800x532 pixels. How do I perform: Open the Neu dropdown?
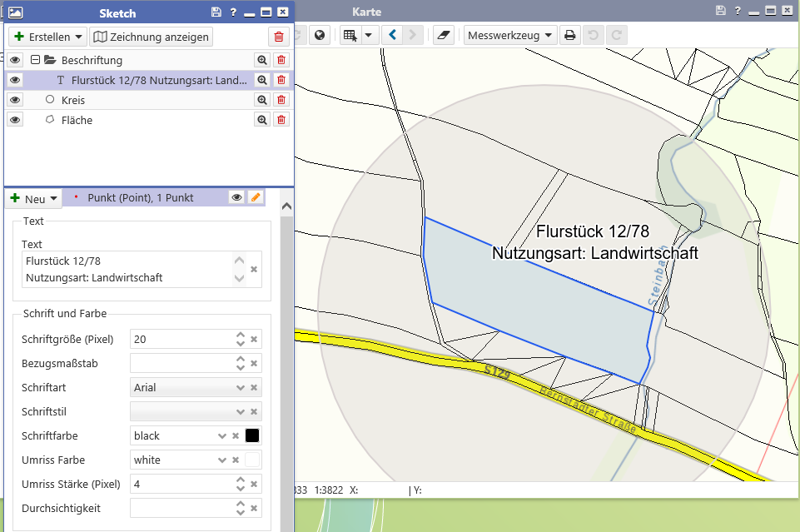pos(33,199)
